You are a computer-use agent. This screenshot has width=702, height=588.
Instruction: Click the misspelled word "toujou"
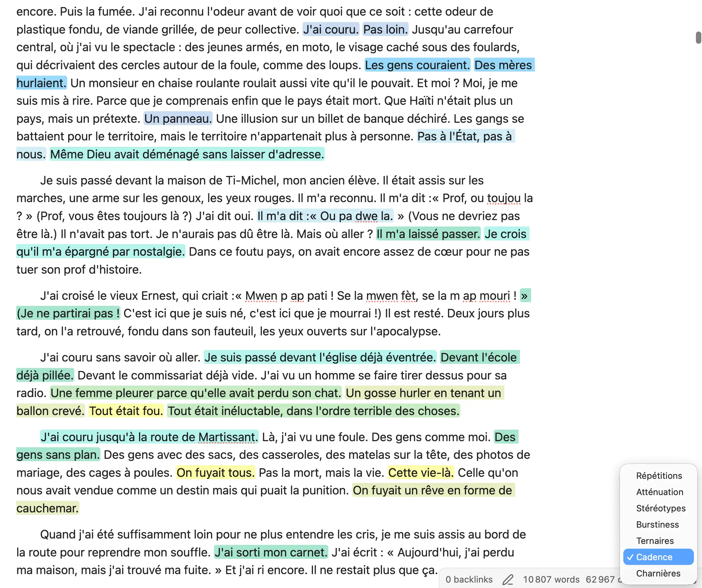(x=504, y=198)
